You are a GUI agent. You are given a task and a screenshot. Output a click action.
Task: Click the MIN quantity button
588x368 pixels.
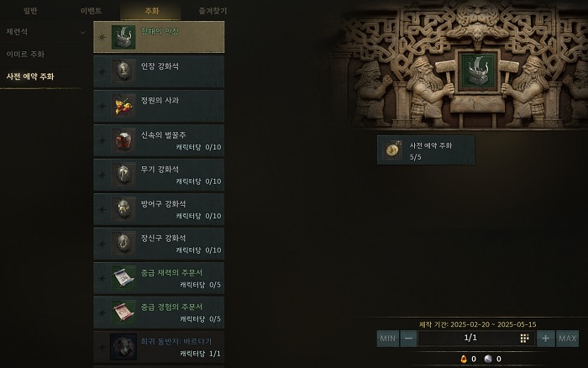(x=388, y=339)
